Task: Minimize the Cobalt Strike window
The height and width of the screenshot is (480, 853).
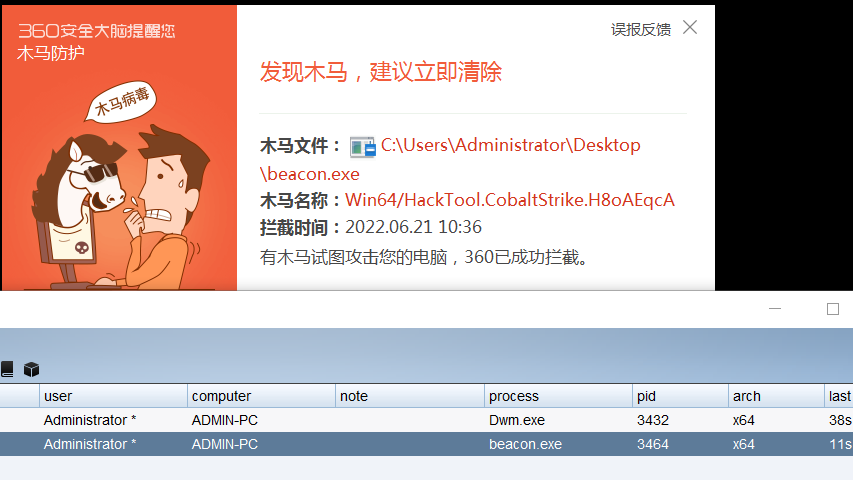Action: point(775,309)
